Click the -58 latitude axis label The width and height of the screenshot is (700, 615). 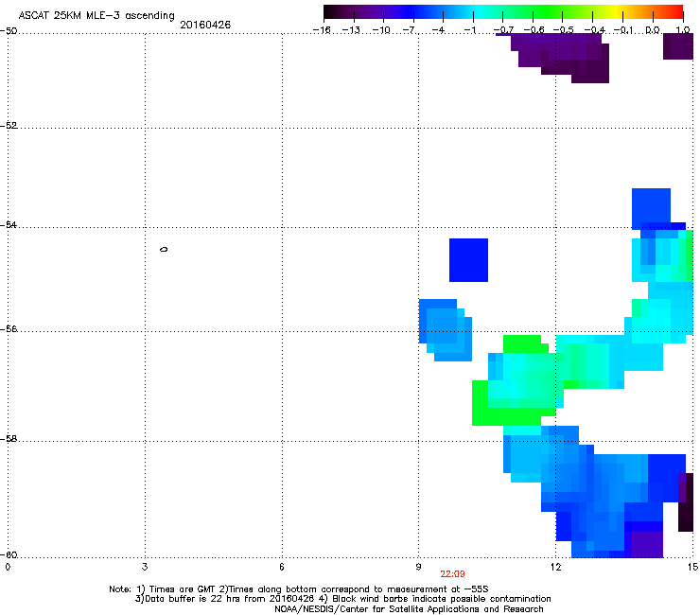click(x=9, y=439)
